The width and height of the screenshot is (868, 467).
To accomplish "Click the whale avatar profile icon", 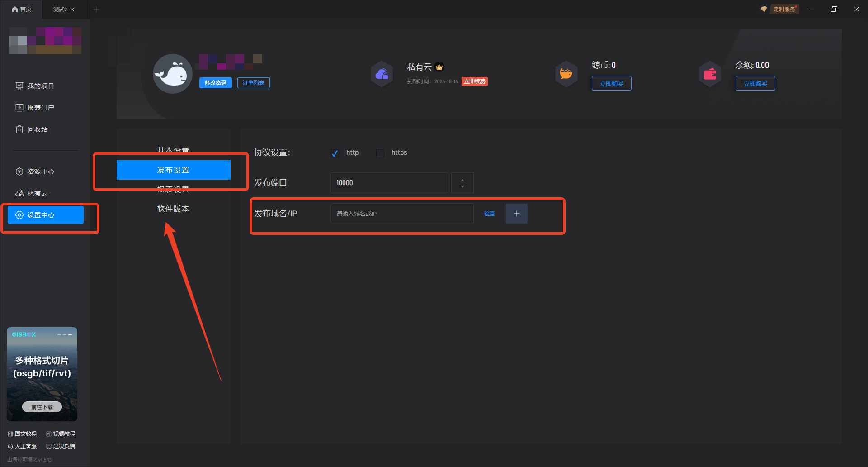I will point(173,74).
